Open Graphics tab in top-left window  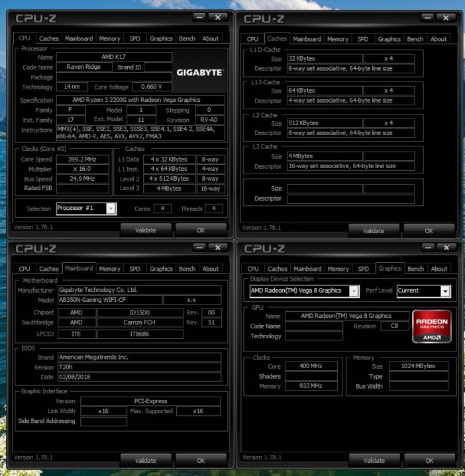coord(161,38)
